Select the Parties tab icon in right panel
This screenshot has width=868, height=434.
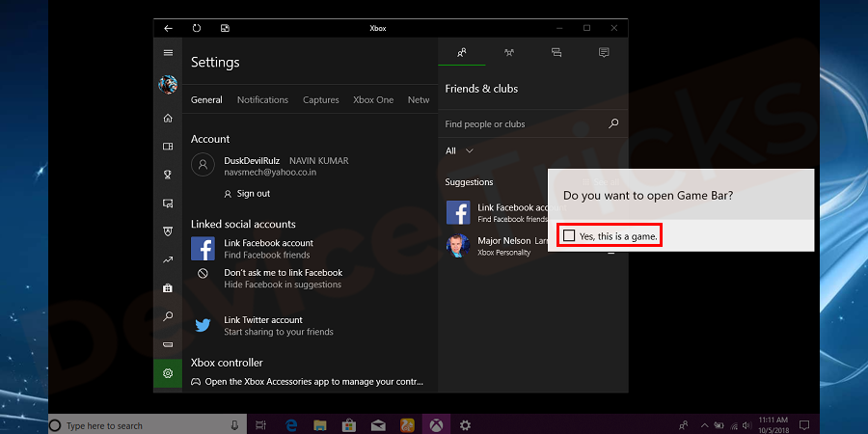[509, 53]
